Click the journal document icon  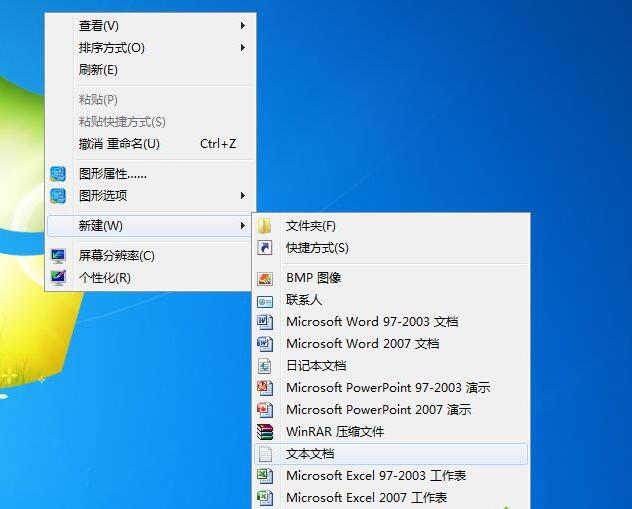point(265,366)
